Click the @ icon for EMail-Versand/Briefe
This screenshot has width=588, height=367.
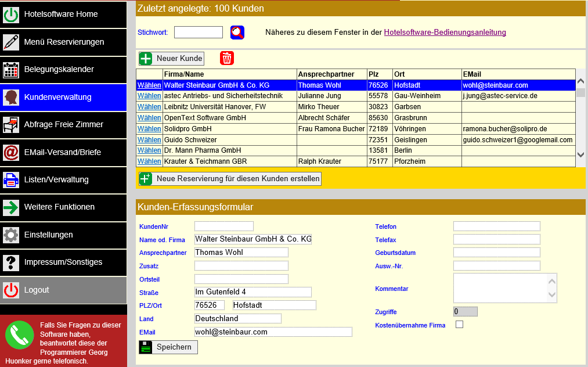10,153
